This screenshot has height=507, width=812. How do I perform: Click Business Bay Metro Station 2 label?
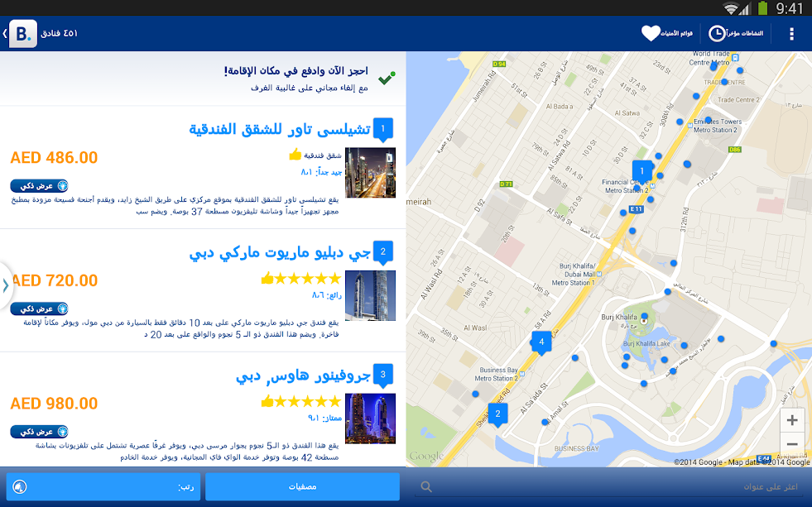(x=497, y=374)
